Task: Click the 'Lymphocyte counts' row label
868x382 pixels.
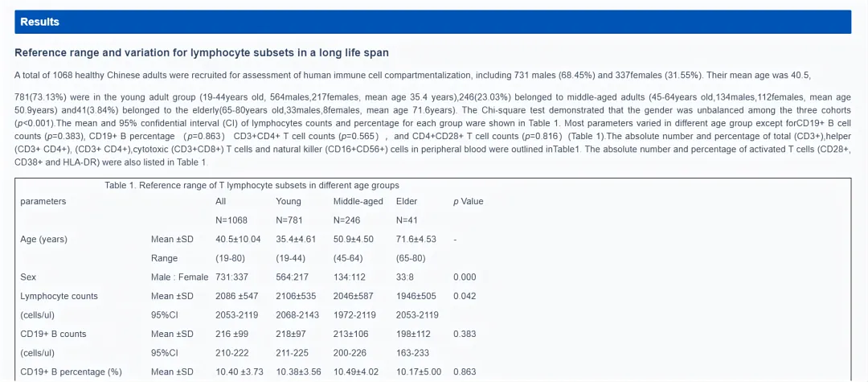Action: coord(58,296)
